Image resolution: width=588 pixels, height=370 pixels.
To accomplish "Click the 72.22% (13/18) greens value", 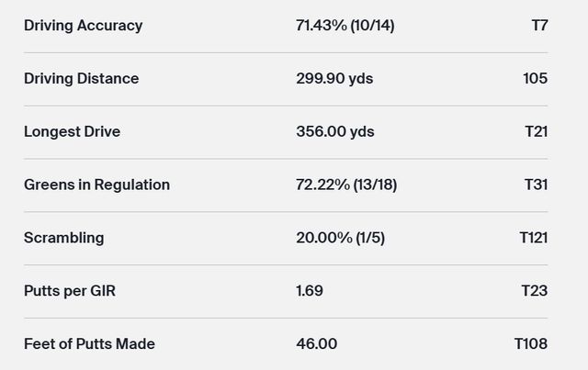I will pos(346,185).
